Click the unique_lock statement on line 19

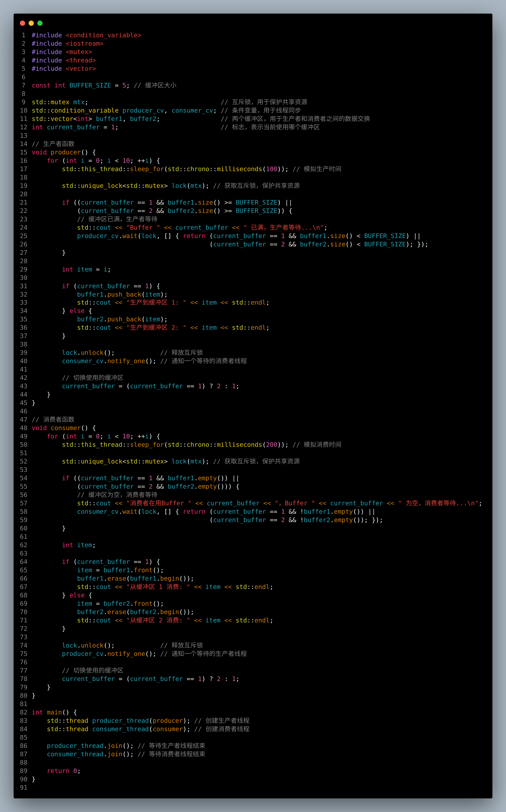(135, 186)
